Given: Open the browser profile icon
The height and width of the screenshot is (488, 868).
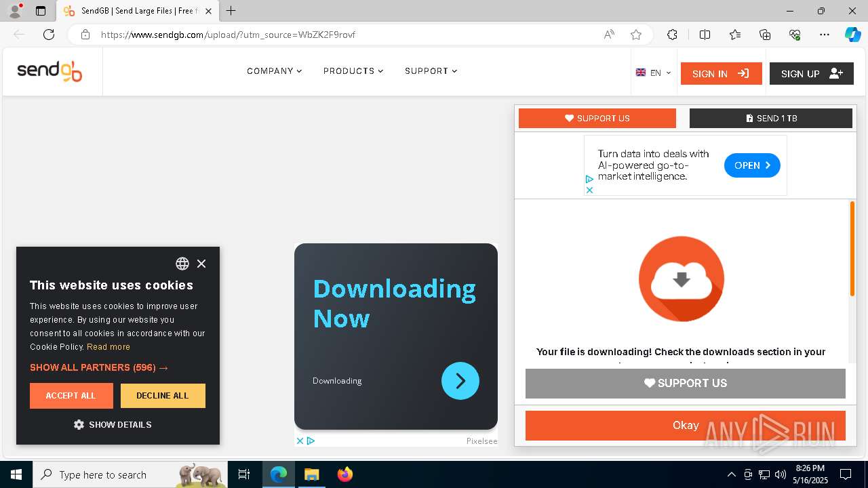Looking at the screenshot, I should [14, 11].
